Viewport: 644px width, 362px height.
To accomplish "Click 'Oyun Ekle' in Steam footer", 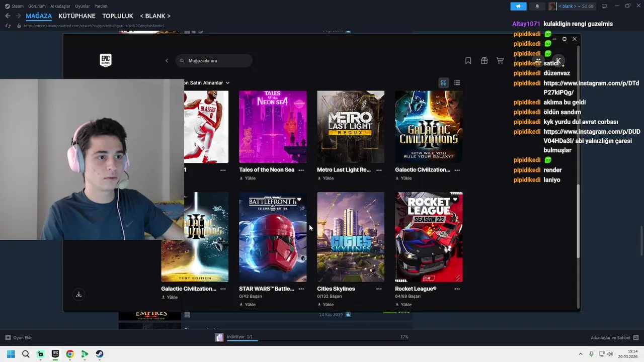I will point(19,338).
